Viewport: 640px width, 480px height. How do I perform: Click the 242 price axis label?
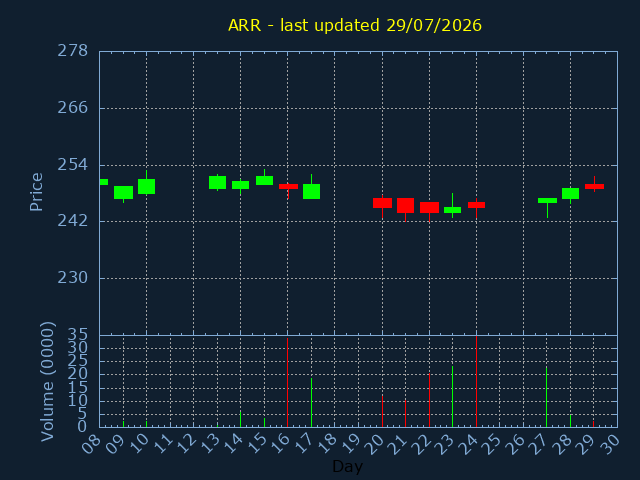coord(72,221)
